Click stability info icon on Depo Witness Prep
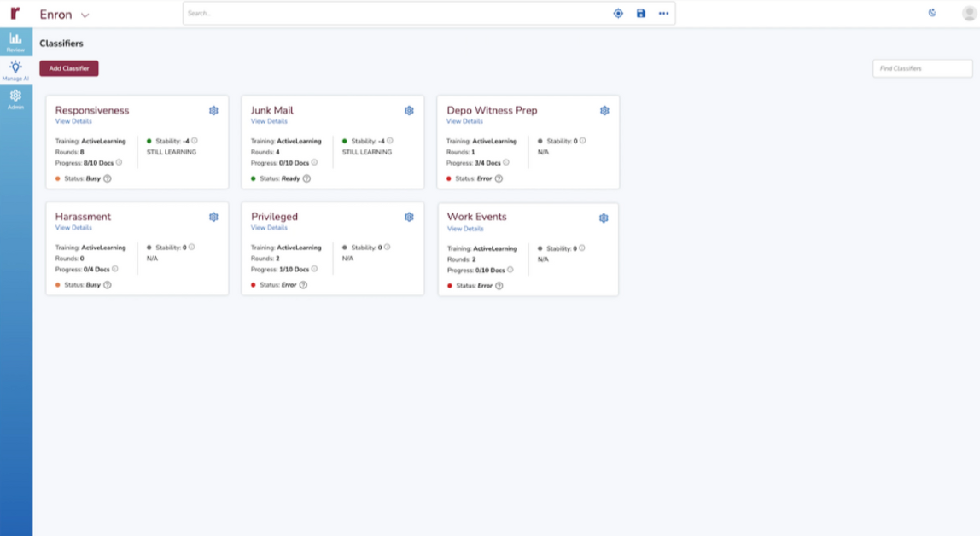 tap(582, 141)
